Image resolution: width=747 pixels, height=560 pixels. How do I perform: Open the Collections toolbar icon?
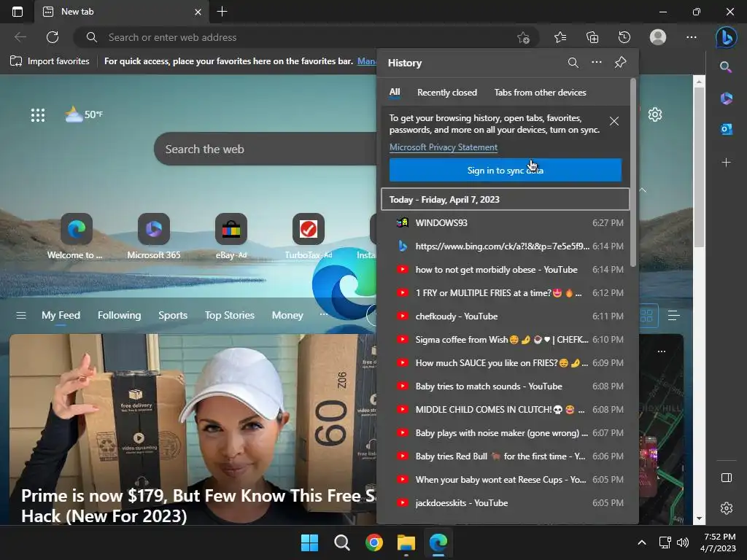[x=592, y=37]
